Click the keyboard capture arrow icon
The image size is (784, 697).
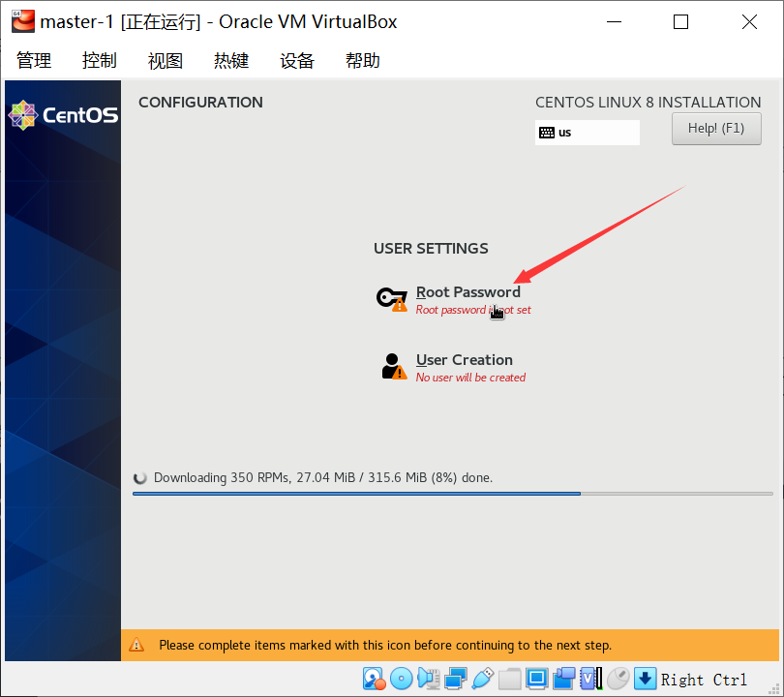[x=645, y=679]
